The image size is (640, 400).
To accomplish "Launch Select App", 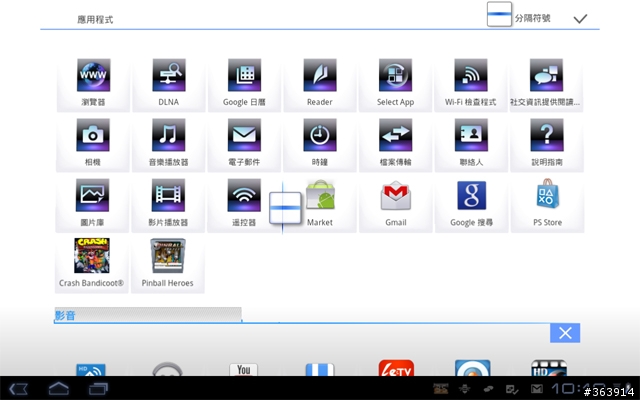I will 395,83.
